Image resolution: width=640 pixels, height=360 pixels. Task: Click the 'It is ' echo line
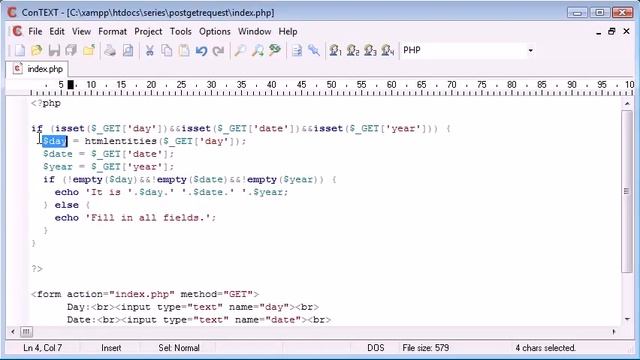tap(171, 192)
